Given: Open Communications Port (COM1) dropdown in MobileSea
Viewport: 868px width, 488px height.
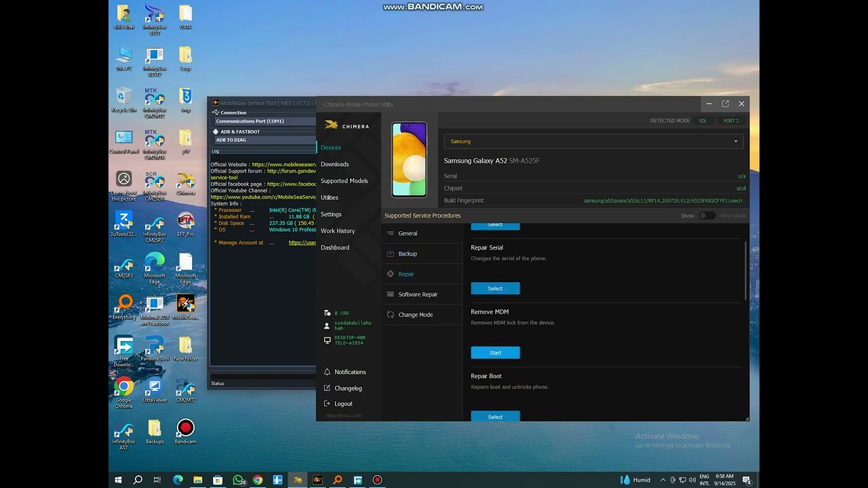Looking at the screenshot, I should coord(265,121).
